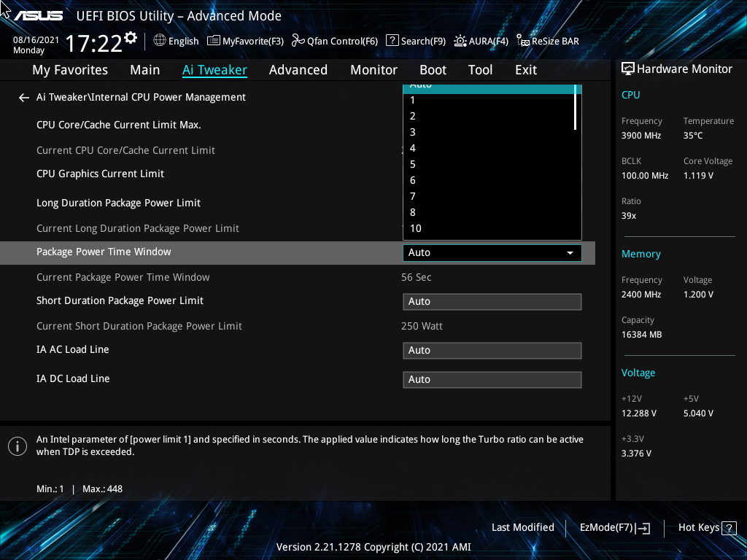Click the globe language icon
The image size is (747, 560).
tap(160, 41)
